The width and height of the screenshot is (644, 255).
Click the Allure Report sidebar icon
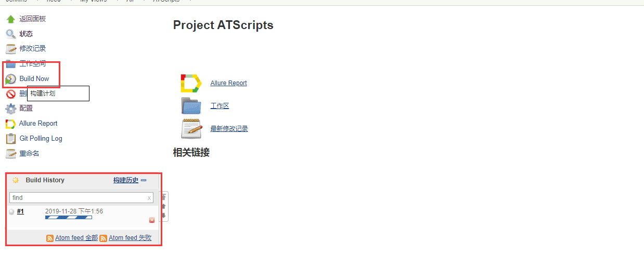click(x=10, y=124)
